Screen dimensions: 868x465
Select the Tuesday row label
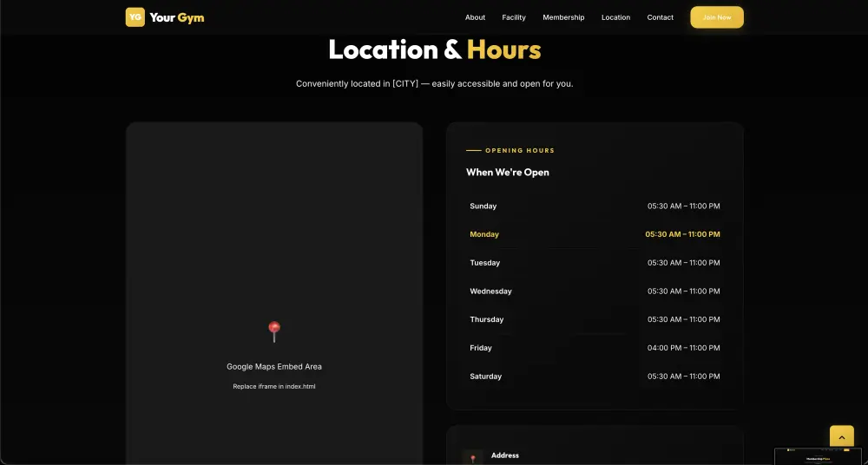pos(485,262)
